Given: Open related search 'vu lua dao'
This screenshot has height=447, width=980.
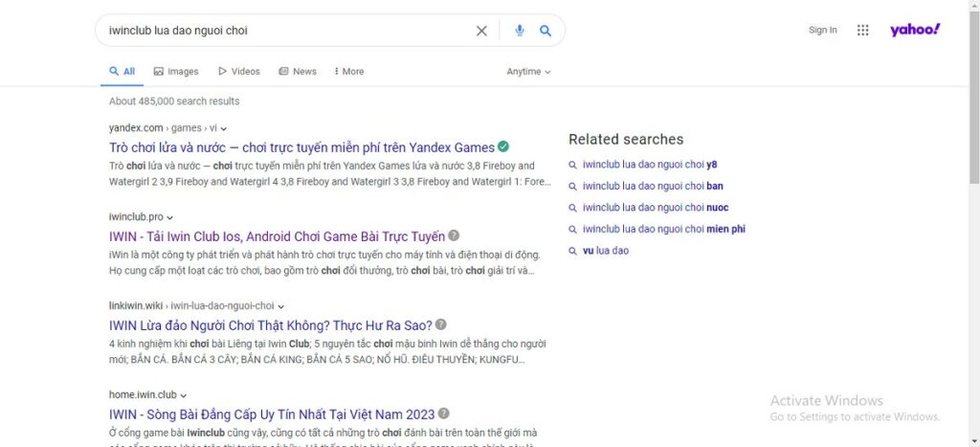Looking at the screenshot, I should coord(605,251).
